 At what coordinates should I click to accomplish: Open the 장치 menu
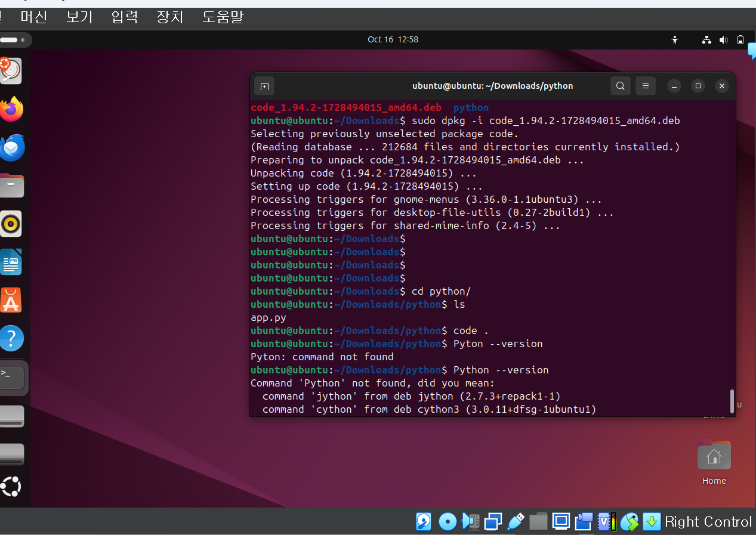(x=170, y=17)
